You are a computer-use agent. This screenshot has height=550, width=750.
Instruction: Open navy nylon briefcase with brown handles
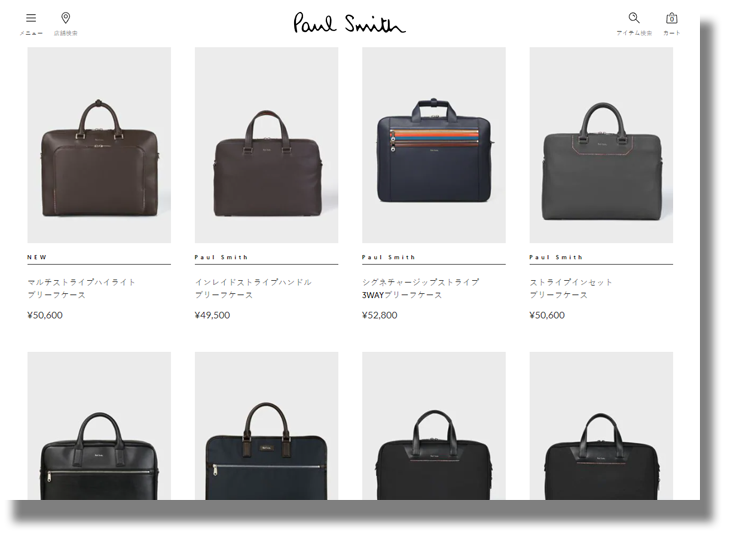coord(266,426)
